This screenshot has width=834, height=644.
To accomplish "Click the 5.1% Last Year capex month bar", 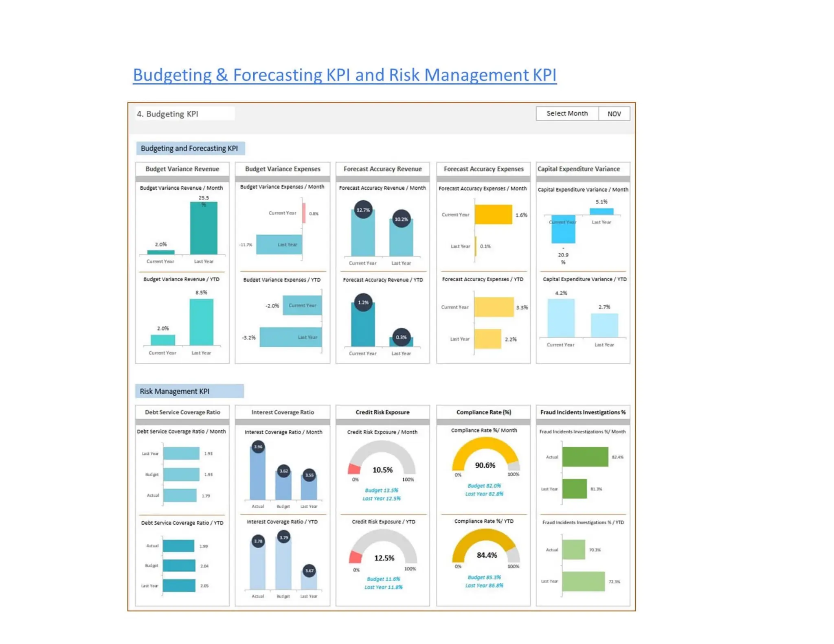I will [x=601, y=212].
